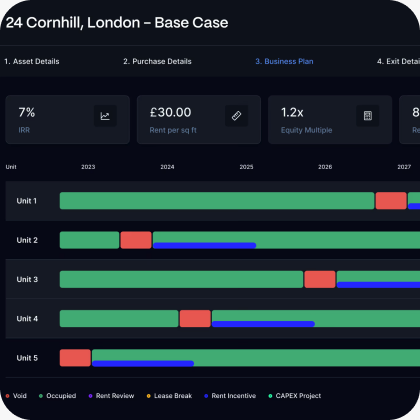Click the 2023 year header
The image size is (420, 420).
tap(88, 167)
